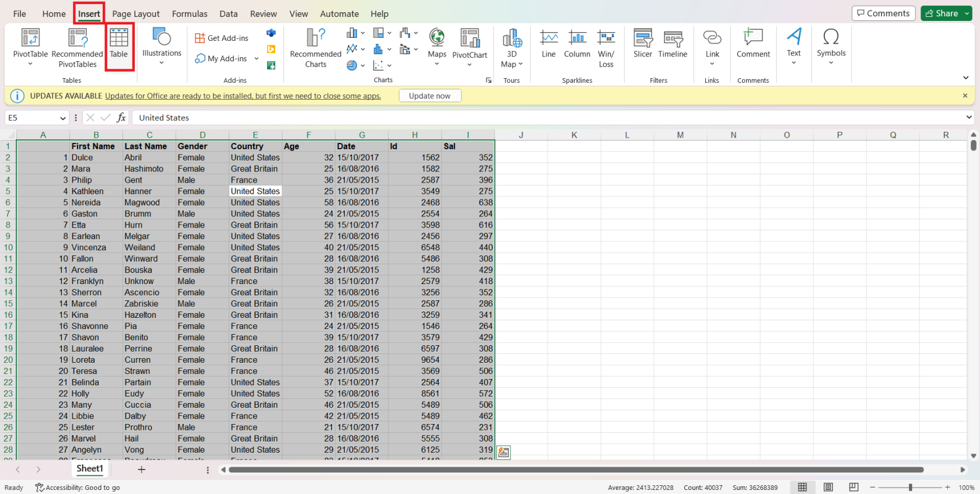Viewport: 980px width, 494px height.
Task: Add a new sheet with plus
Action: [141, 470]
